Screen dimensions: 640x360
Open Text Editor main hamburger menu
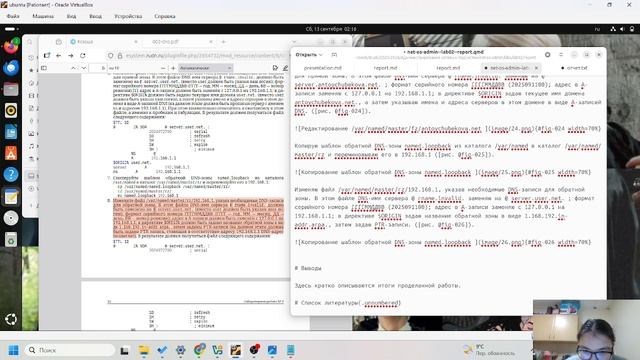[561, 54]
